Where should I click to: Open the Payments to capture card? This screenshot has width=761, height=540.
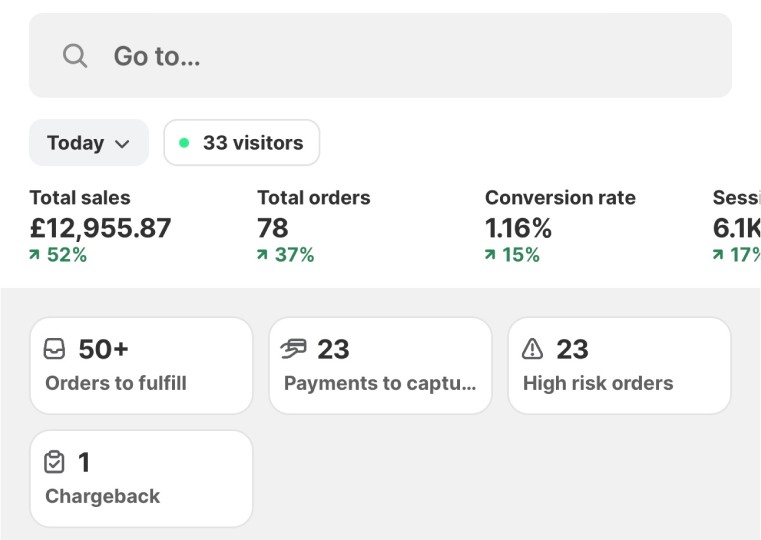380,366
